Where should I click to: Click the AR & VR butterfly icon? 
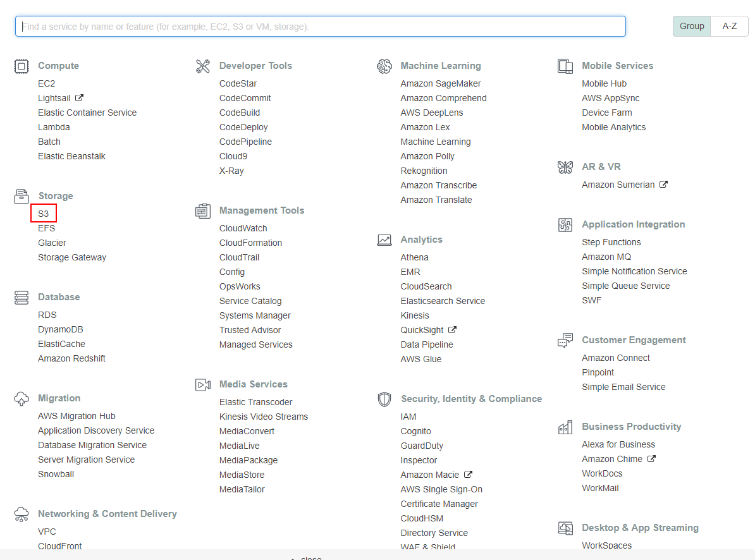(x=565, y=167)
